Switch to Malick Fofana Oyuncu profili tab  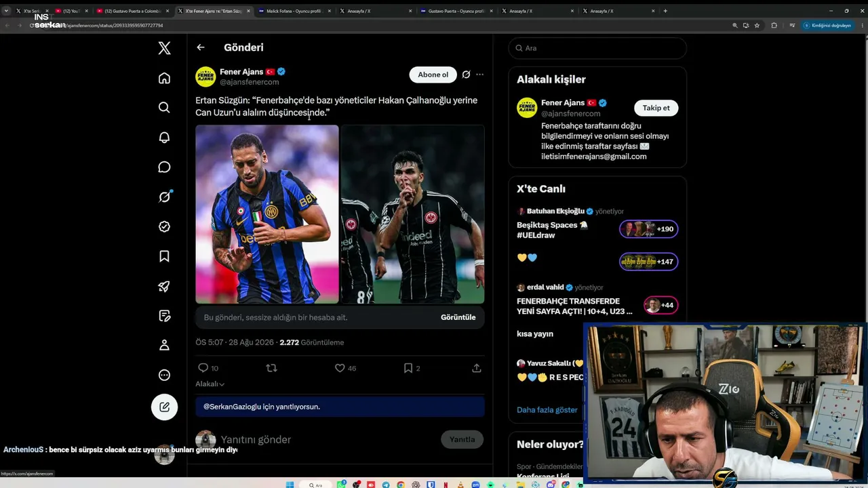(294, 11)
